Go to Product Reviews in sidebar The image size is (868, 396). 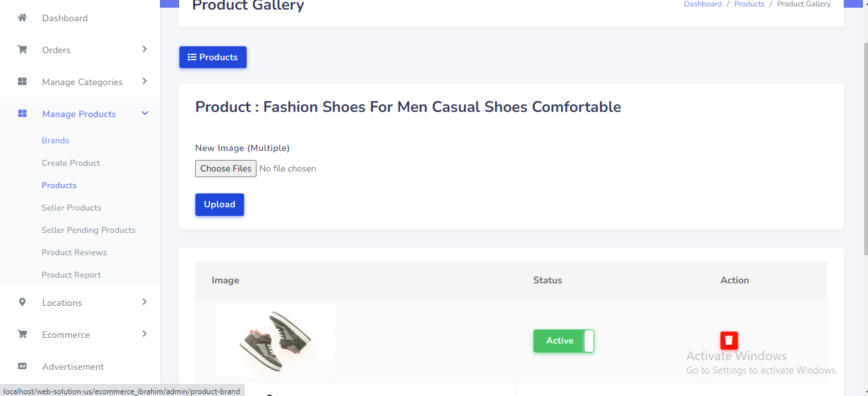pyautogui.click(x=74, y=253)
